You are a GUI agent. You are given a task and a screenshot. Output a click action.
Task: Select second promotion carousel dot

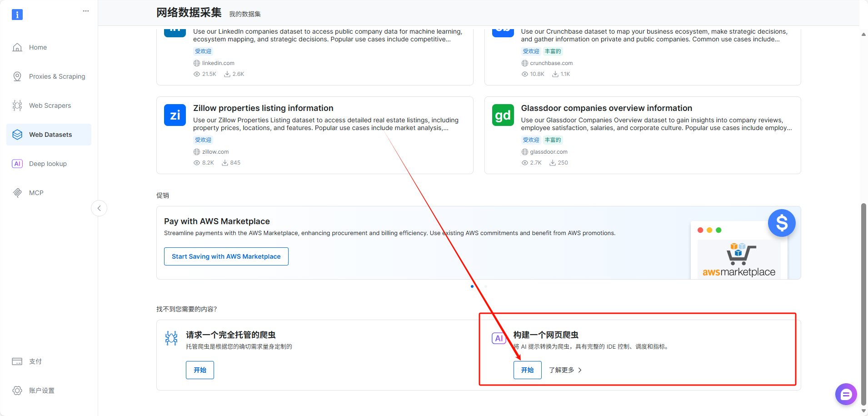pos(486,286)
